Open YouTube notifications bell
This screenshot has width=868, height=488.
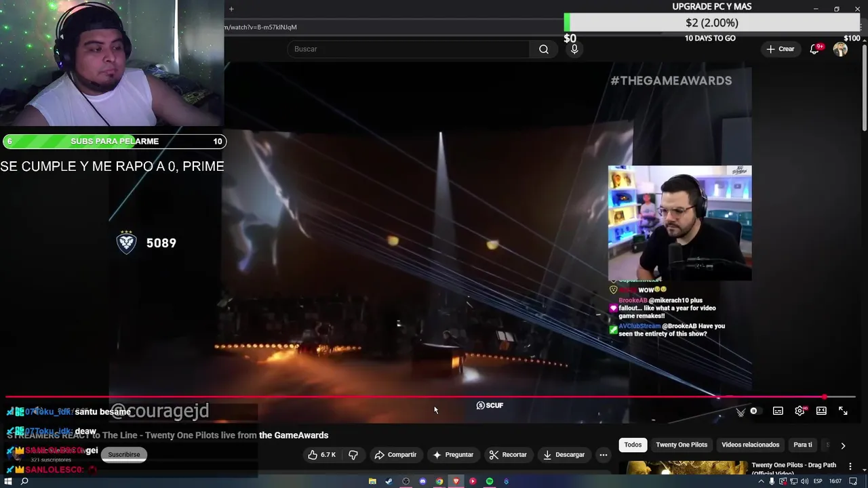814,49
